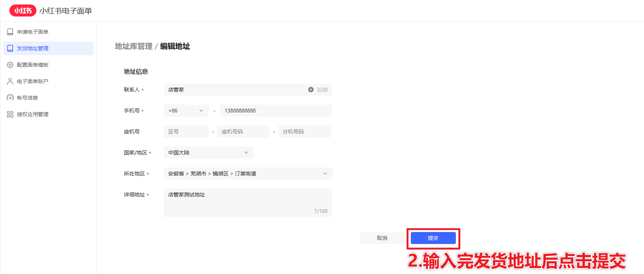Clear the 联系人 field with X icon
Screen dimensions: 644x274
[x=311, y=90]
